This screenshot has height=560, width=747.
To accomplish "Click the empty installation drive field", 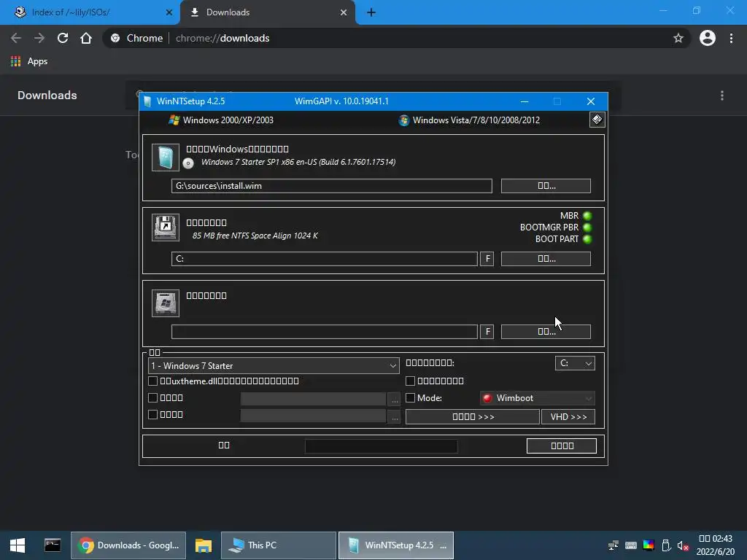I will (x=325, y=332).
